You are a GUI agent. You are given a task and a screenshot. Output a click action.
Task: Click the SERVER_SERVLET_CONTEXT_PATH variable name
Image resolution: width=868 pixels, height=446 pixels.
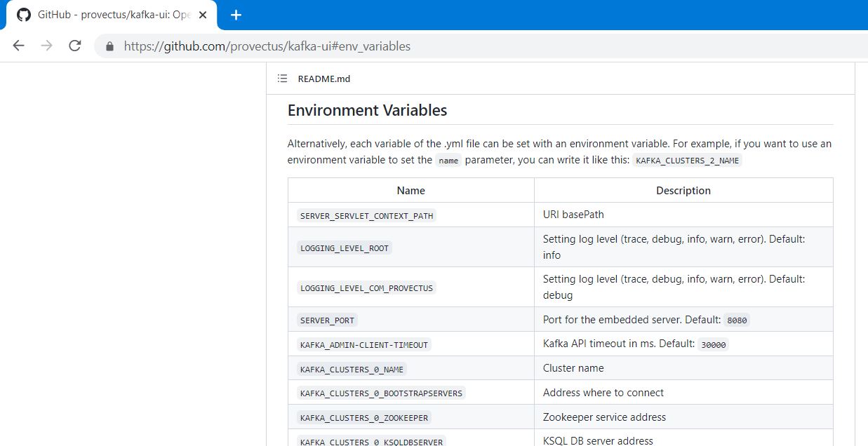(366, 215)
